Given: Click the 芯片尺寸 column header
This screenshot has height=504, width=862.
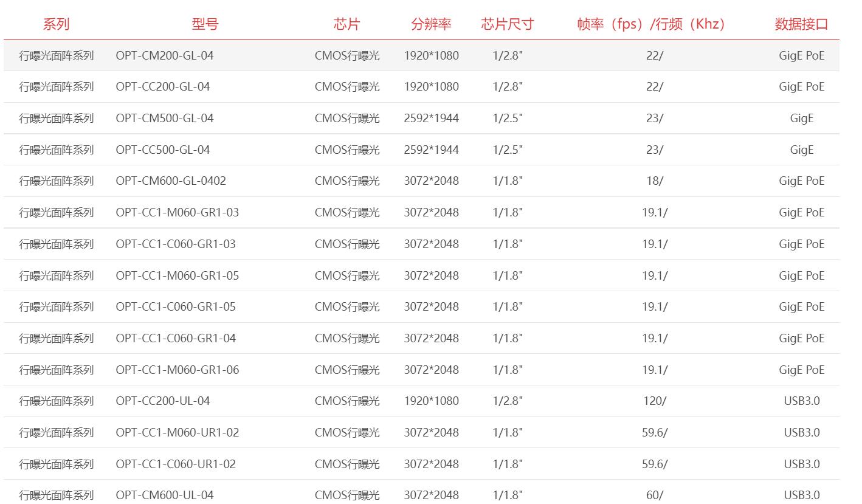Looking at the screenshot, I should click(507, 24).
